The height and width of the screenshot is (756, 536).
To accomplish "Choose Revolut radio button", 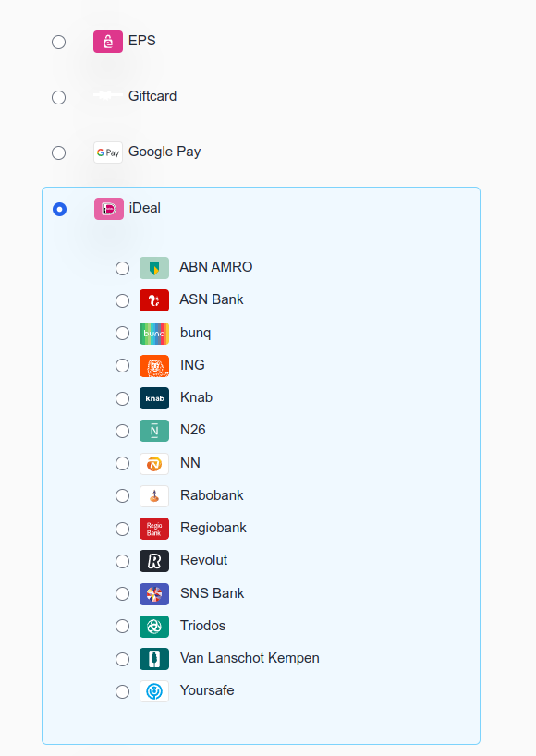I will [122, 561].
